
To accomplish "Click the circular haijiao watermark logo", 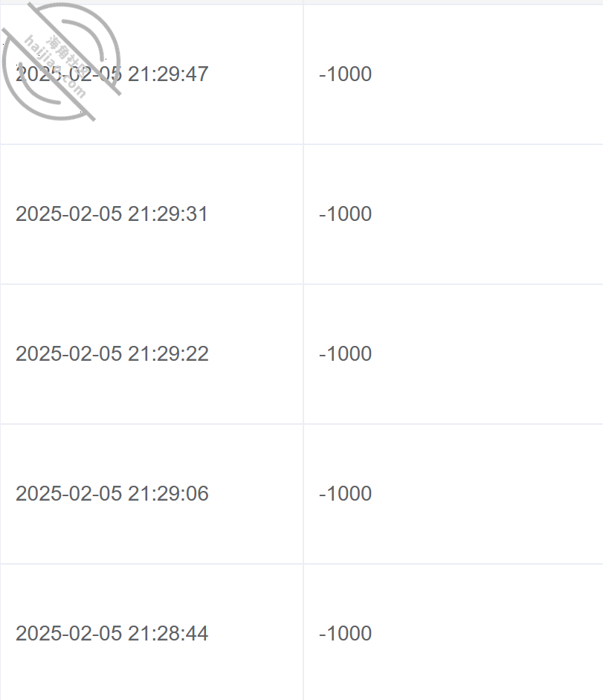I will pyautogui.click(x=61, y=62).
